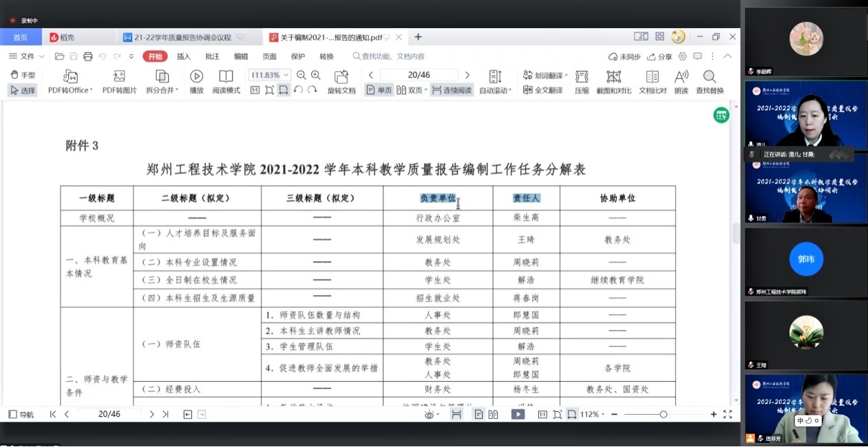Click 分享 share button
The image size is (868, 447).
(x=659, y=56)
